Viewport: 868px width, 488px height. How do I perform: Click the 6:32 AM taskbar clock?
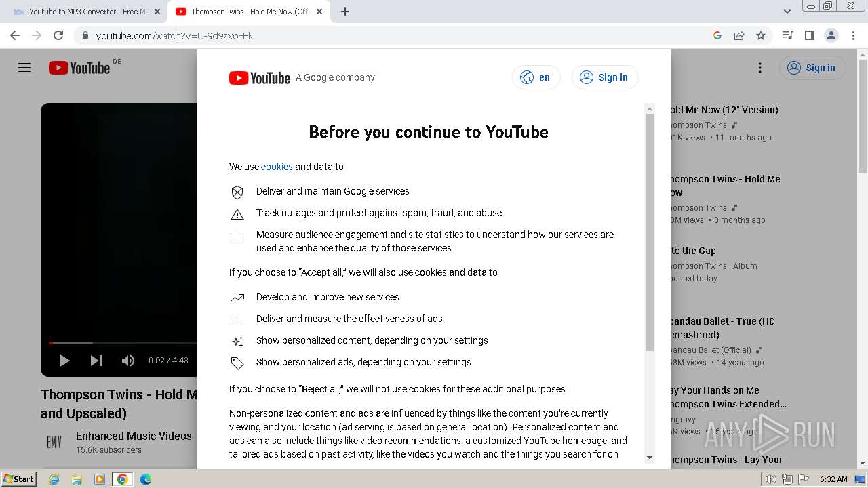[x=833, y=479]
